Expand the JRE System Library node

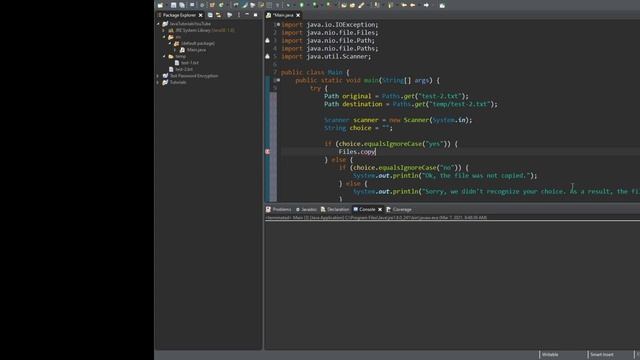(x=164, y=30)
